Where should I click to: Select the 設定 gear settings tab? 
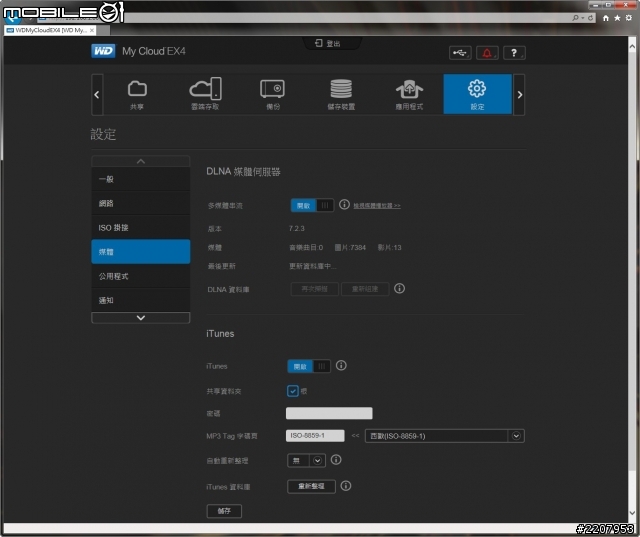(x=477, y=94)
